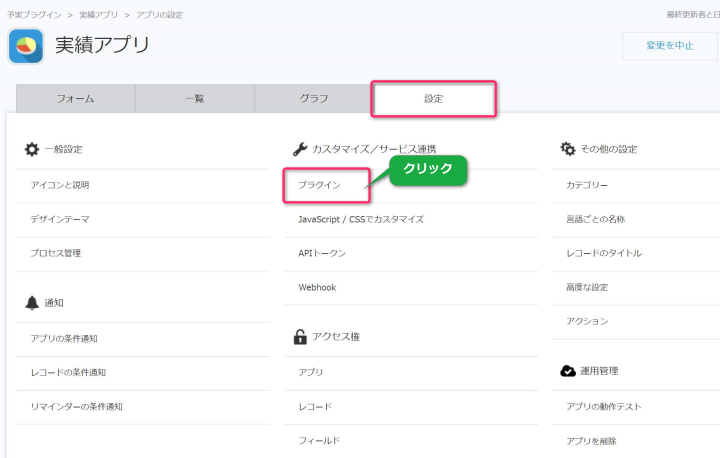This screenshot has width=720, height=458.
Task: Click the 実績アプリ app icon
Action: 26,46
